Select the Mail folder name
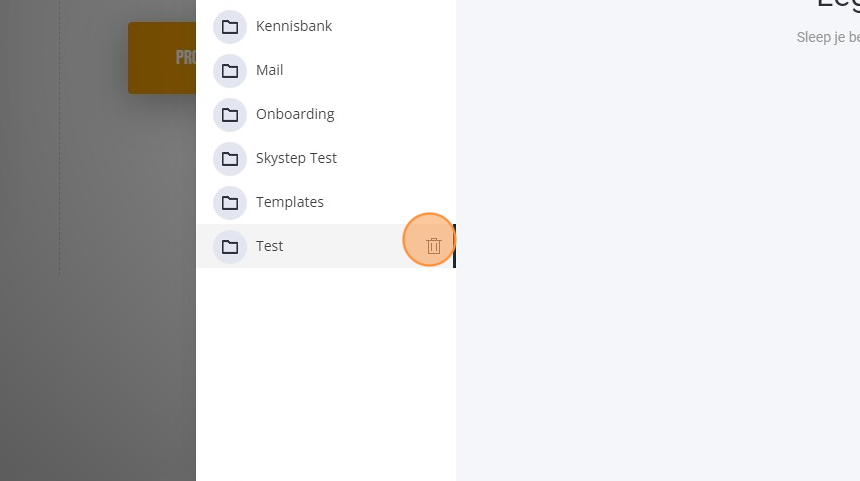This screenshot has height=481, width=860. (269, 70)
